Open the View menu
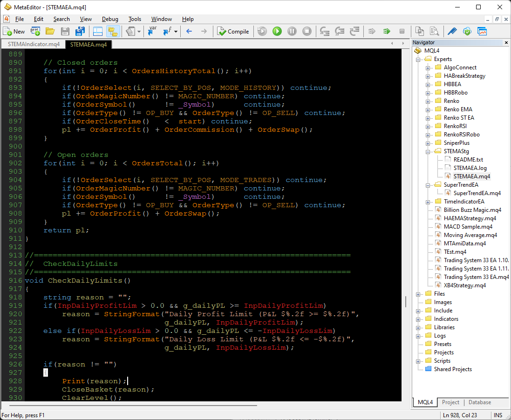Screen dimensions: 511x420 pyautogui.click(x=86, y=19)
